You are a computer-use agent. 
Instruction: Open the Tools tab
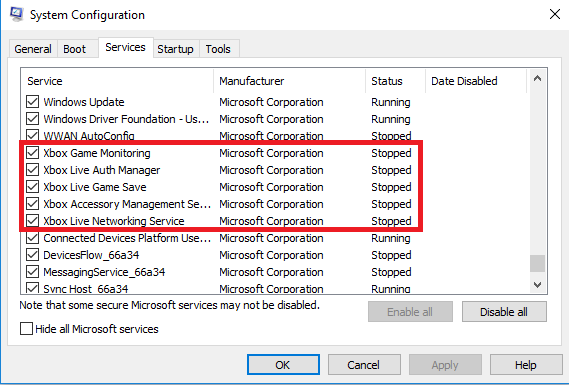(x=218, y=49)
